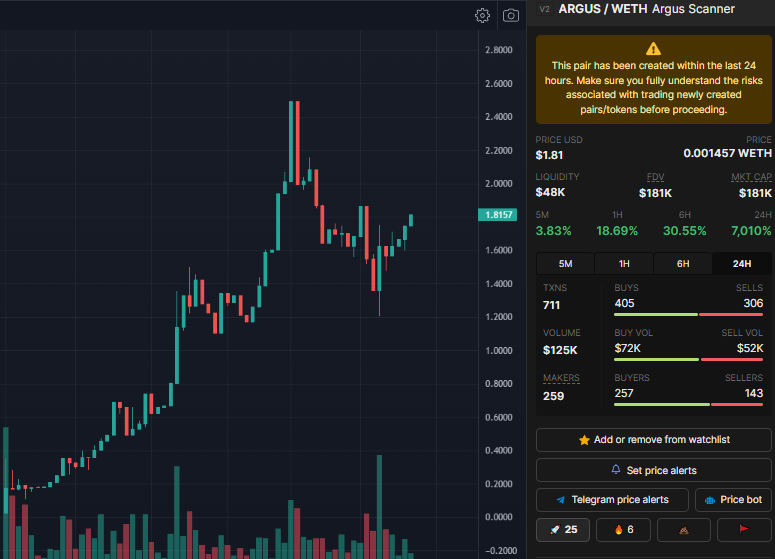Click the BUY VOL value $72K
Image resolution: width=775 pixels, height=559 pixels.
click(x=627, y=348)
